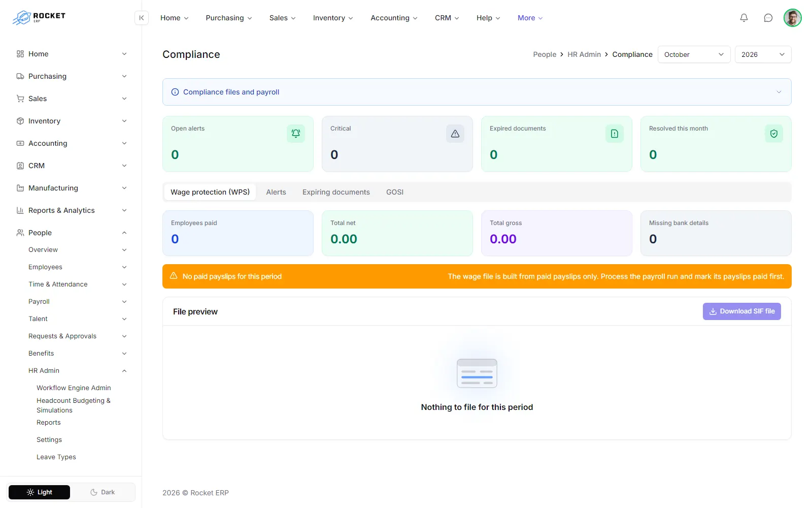The width and height of the screenshot is (812, 508).
Task: Collapse the HR Admin submenu
Action: [77, 371]
